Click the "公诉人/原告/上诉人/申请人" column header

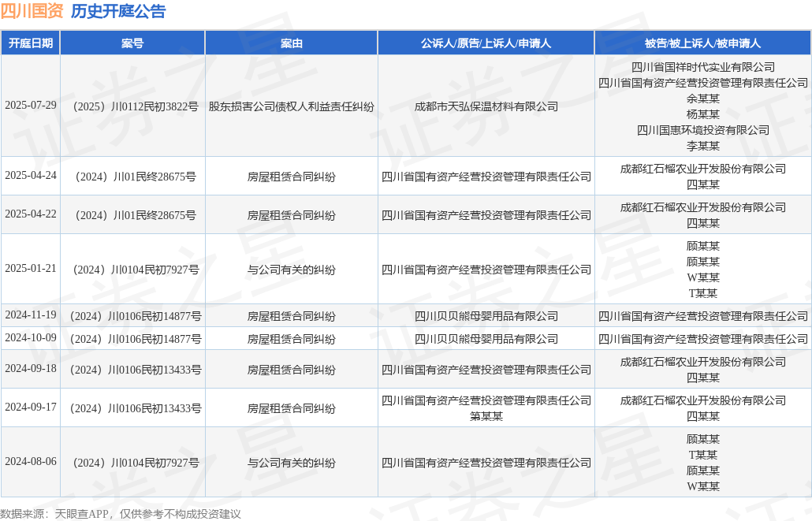pos(486,43)
